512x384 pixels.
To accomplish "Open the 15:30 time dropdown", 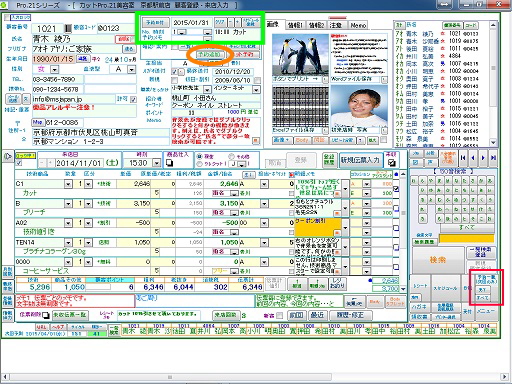I will click(156, 163).
